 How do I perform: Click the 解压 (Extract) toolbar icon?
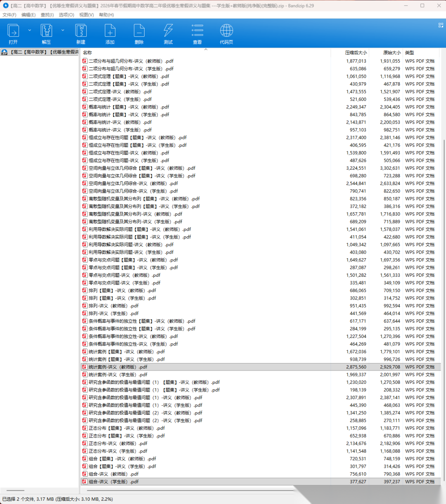pyautogui.click(x=46, y=33)
